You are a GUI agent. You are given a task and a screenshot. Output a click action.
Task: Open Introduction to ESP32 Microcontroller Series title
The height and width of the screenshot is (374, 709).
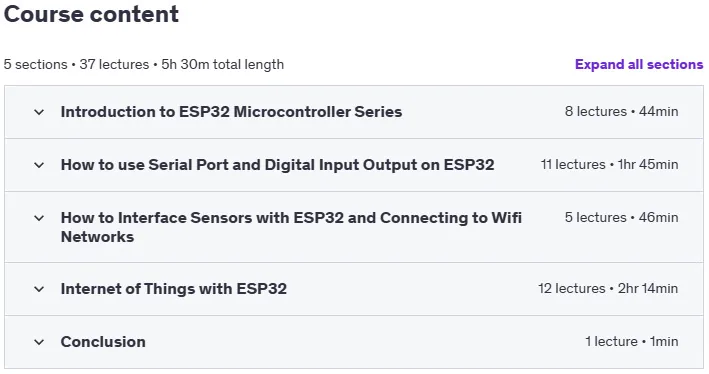231,112
